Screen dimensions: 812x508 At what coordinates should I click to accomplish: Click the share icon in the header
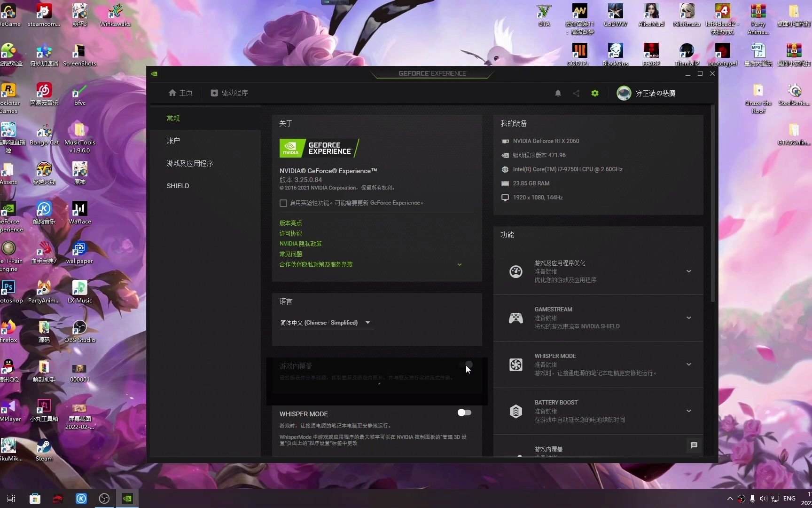click(576, 93)
